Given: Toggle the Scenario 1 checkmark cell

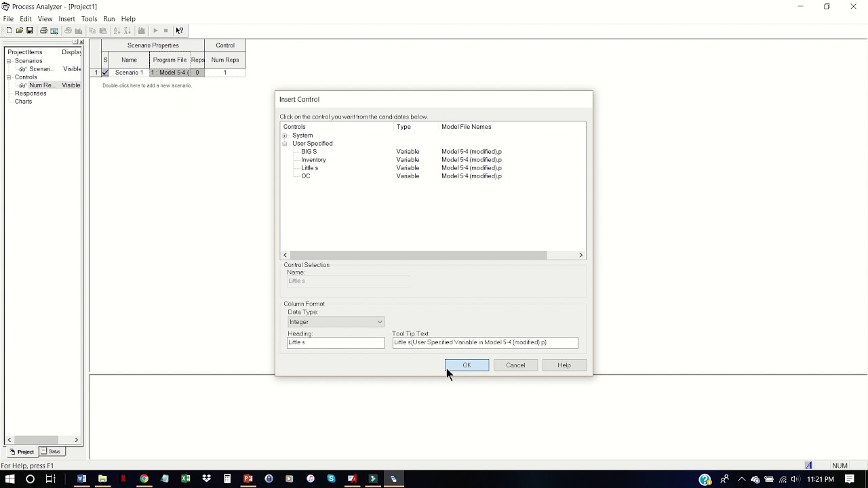Looking at the screenshot, I should (105, 73).
